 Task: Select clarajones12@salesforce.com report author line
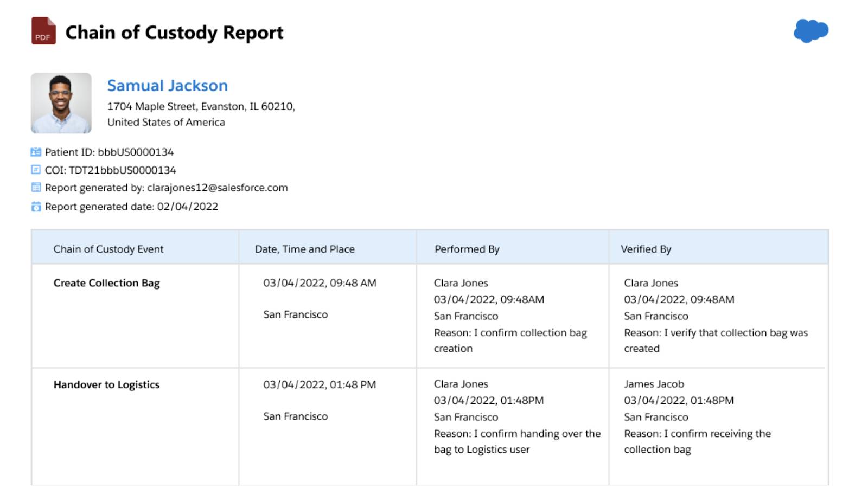tap(166, 188)
